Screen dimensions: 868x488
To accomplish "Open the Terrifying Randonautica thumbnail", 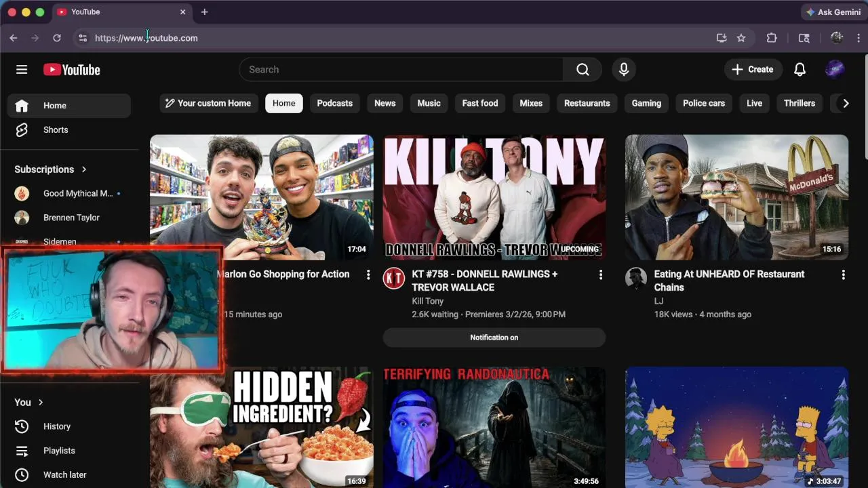I will click(x=494, y=428).
